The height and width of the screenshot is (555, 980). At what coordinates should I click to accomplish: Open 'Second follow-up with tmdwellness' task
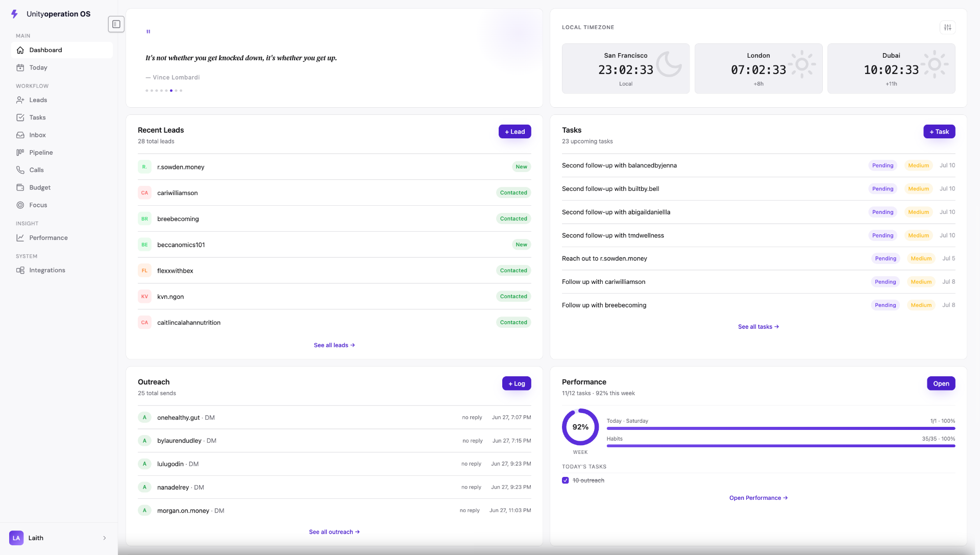coord(758,235)
